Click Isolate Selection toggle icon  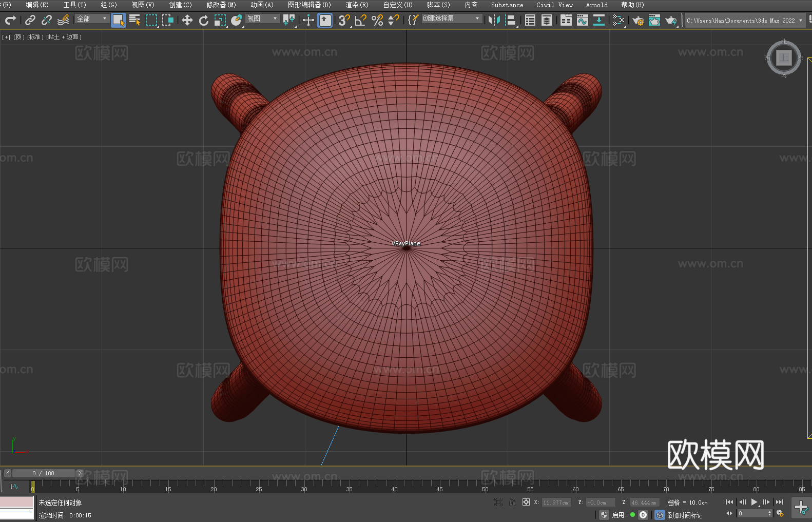coord(498,502)
